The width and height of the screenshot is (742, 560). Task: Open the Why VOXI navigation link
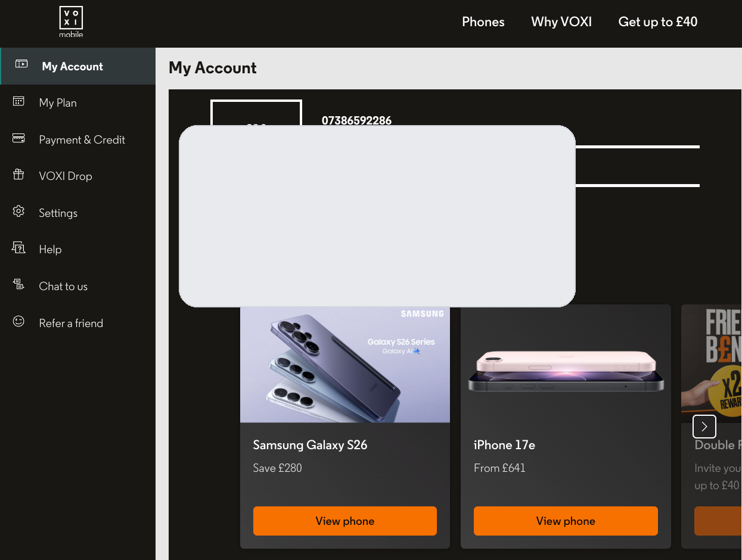pyautogui.click(x=561, y=22)
